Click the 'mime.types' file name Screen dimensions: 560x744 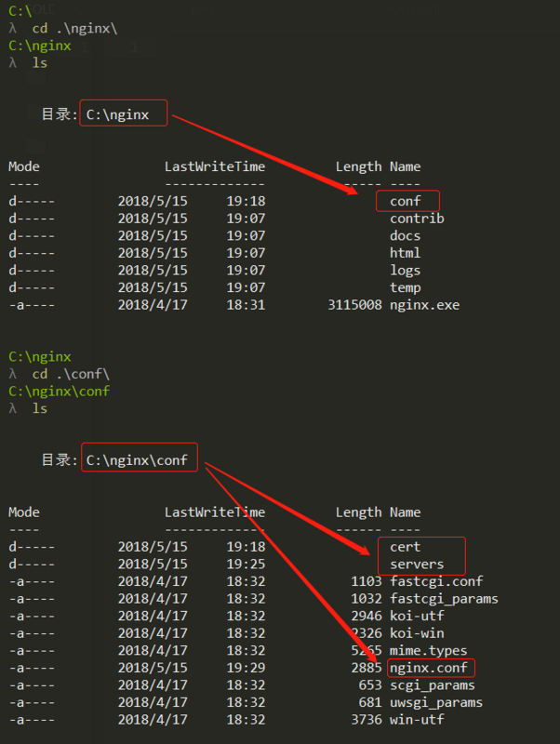(x=429, y=650)
